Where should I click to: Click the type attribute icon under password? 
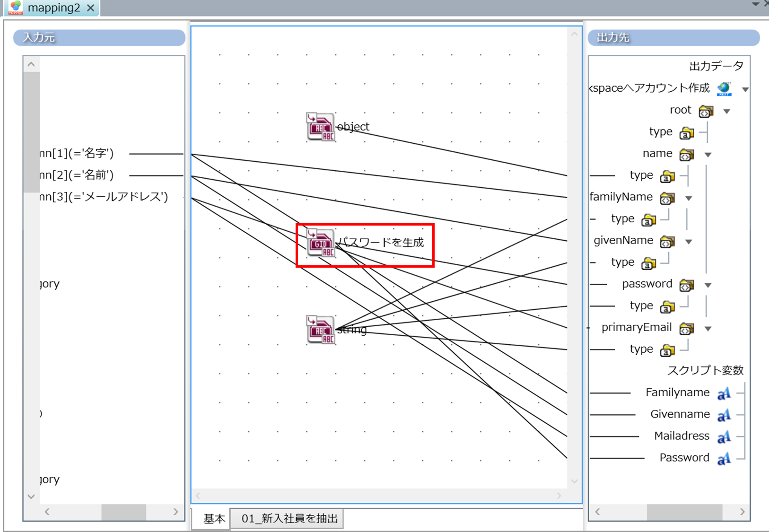tap(667, 307)
